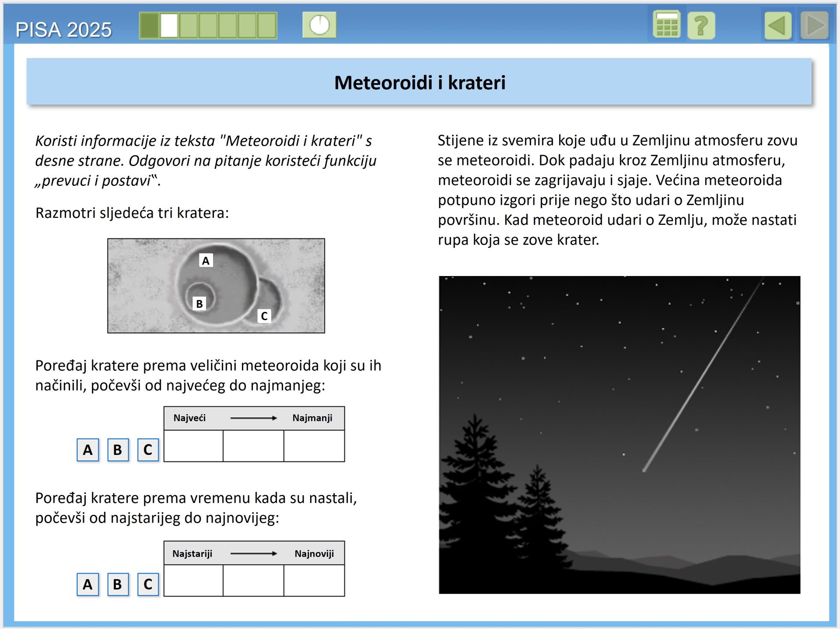Select tile C in the size ranking row

pos(148,450)
